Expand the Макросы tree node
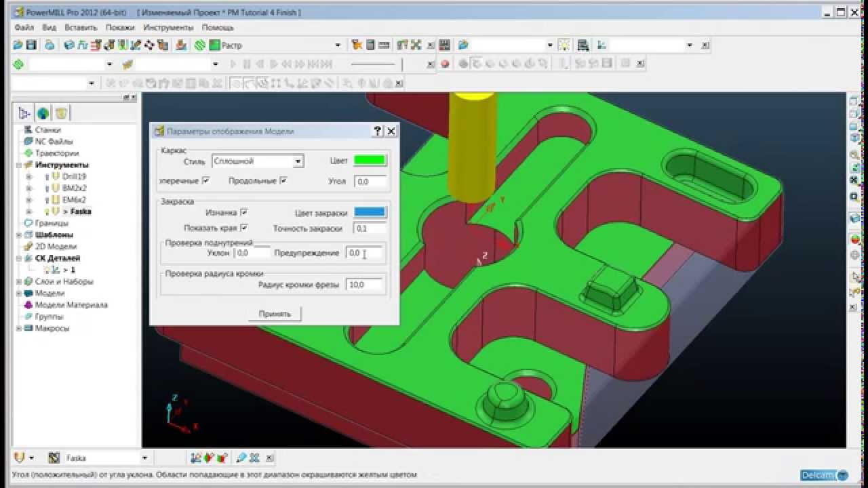Screen dimensions: 868x488 [x=19, y=328]
